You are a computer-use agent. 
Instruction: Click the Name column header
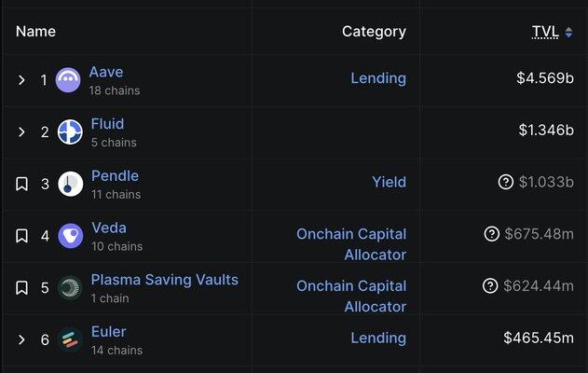coord(35,32)
